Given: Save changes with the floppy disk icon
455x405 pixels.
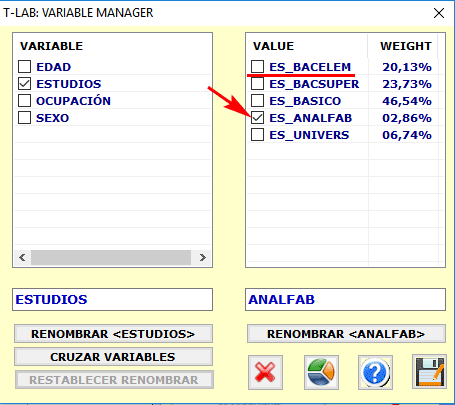Looking at the screenshot, I should click(429, 372).
